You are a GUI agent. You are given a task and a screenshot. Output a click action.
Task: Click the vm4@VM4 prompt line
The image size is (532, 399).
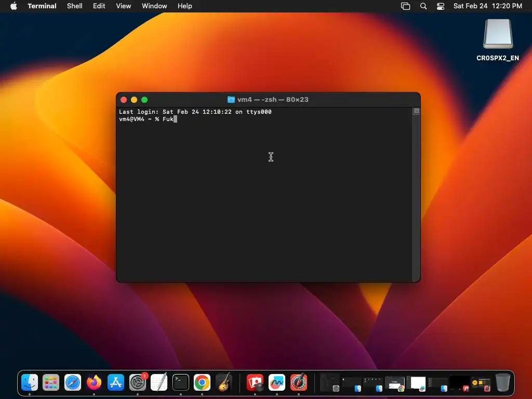click(x=148, y=119)
